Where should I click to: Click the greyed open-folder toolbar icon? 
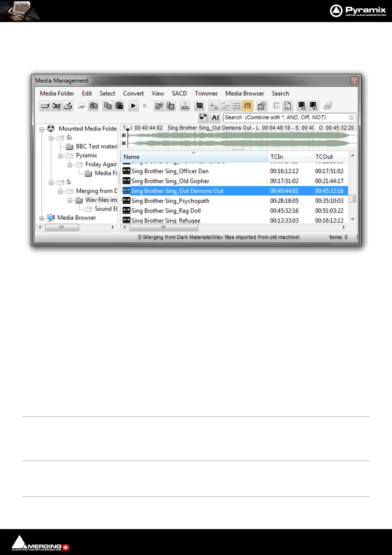coord(81,106)
